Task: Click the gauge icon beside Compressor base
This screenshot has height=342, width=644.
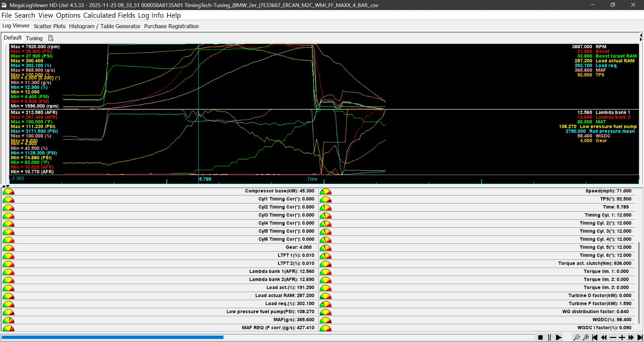Action: pos(8,192)
